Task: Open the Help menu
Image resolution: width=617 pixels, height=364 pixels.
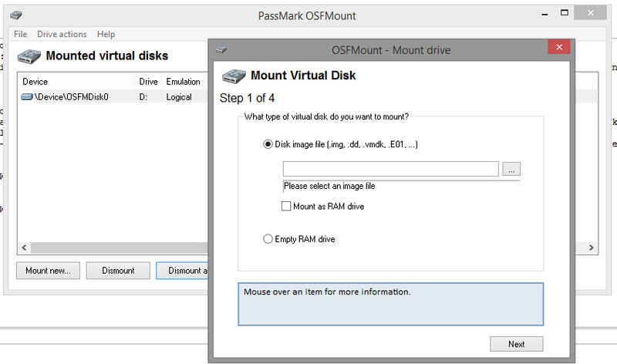Action: pos(106,34)
